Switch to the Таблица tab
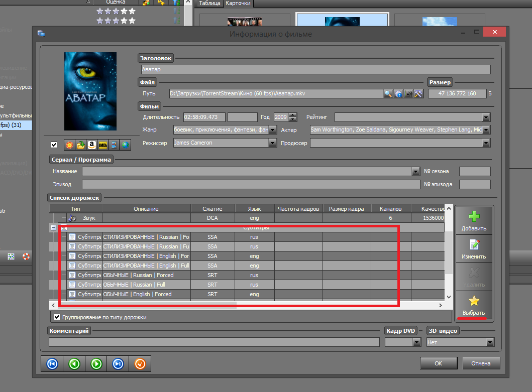The height and width of the screenshot is (392, 532). click(x=209, y=3)
